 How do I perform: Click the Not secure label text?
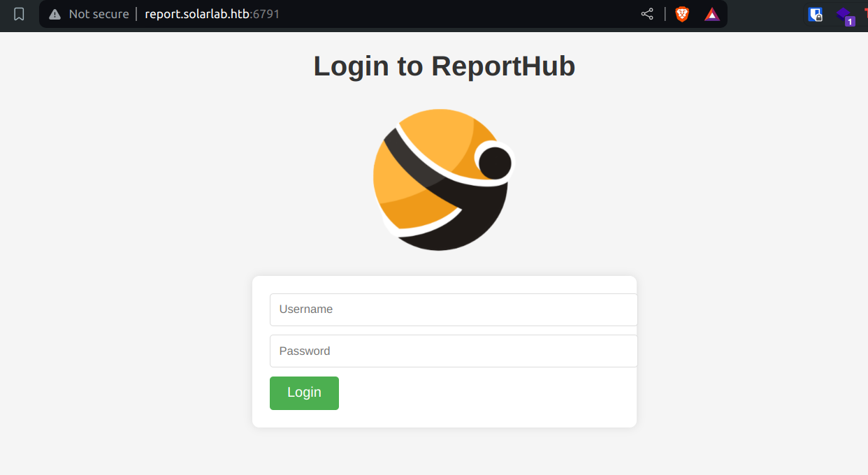(x=99, y=14)
